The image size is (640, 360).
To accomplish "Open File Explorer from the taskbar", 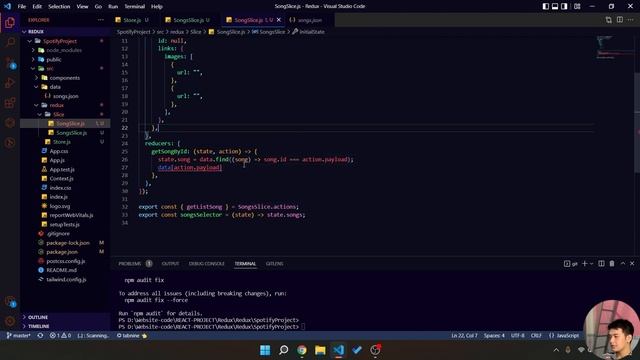I will tap(320, 350).
